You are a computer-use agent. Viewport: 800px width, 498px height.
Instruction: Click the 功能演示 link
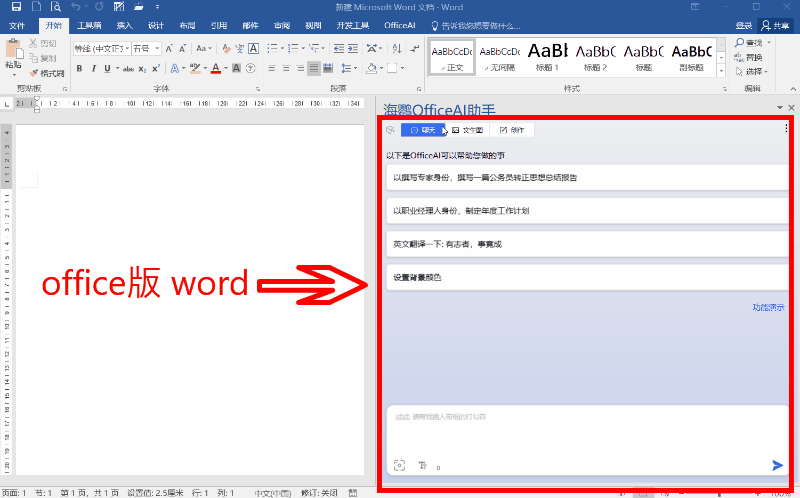tap(768, 307)
